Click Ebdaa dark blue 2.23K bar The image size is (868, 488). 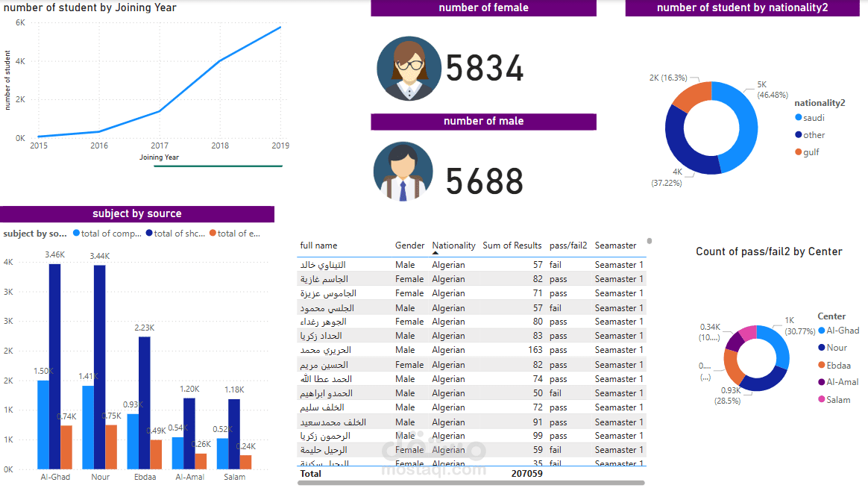pyautogui.click(x=145, y=403)
